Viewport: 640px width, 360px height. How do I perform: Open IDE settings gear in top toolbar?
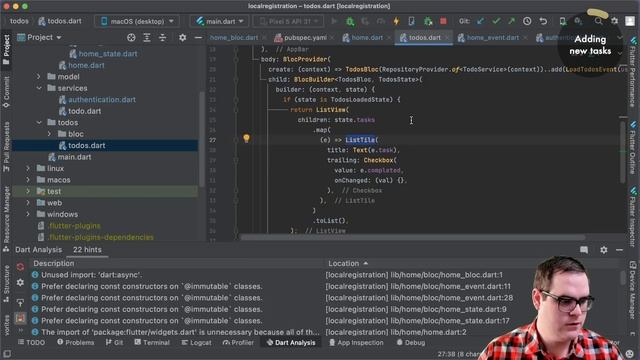[x=614, y=21]
